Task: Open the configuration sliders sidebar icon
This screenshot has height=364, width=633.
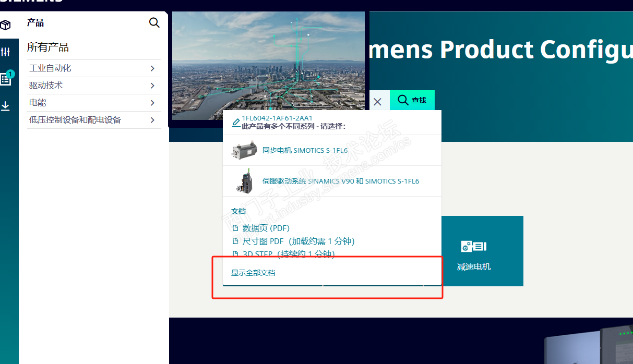Action: point(5,52)
